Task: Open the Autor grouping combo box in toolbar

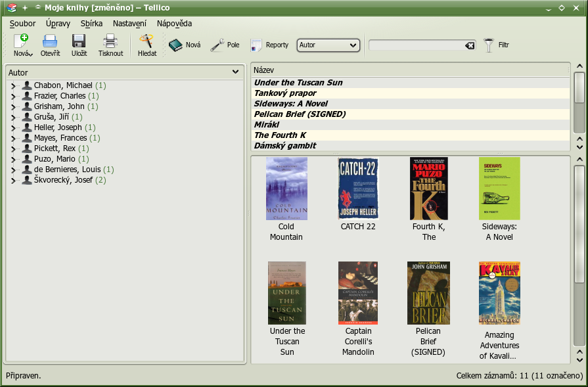Action: (x=328, y=45)
